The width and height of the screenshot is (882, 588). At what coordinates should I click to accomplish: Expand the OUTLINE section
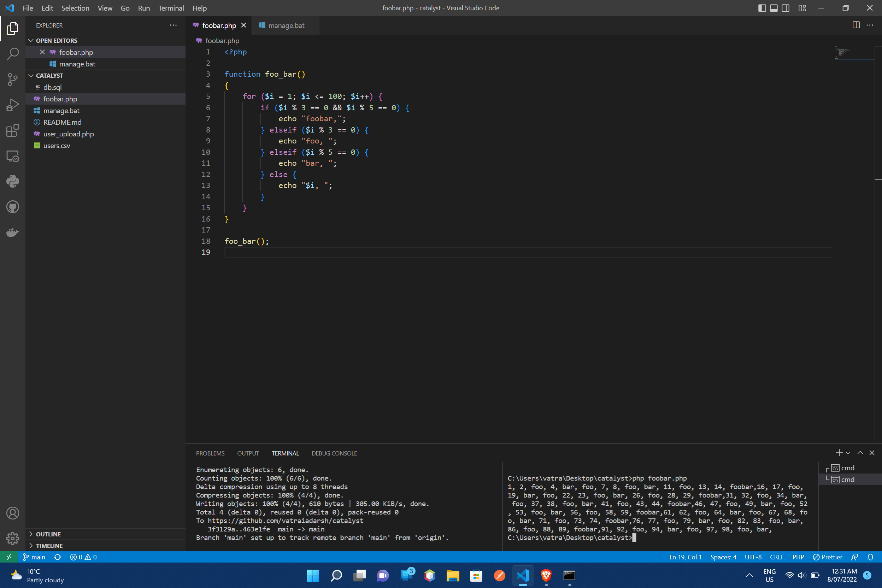(x=48, y=534)
